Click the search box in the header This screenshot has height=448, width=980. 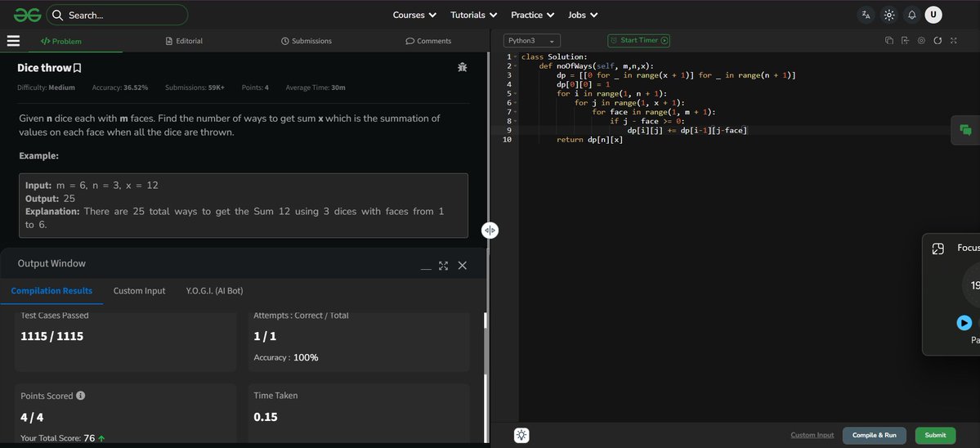point(117,15)
